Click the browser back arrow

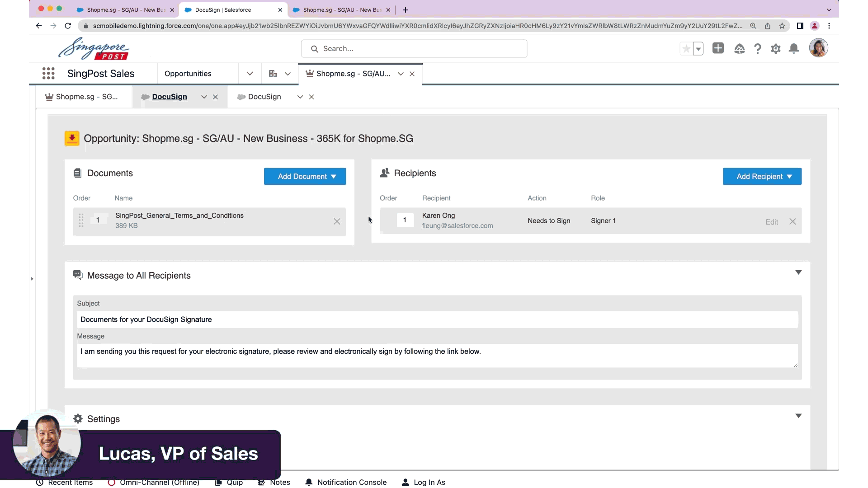(x=39, y=26)
